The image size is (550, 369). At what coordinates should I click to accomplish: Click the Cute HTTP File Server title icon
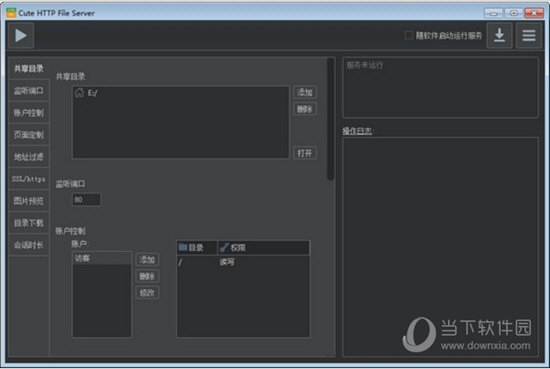click(11, 13)
